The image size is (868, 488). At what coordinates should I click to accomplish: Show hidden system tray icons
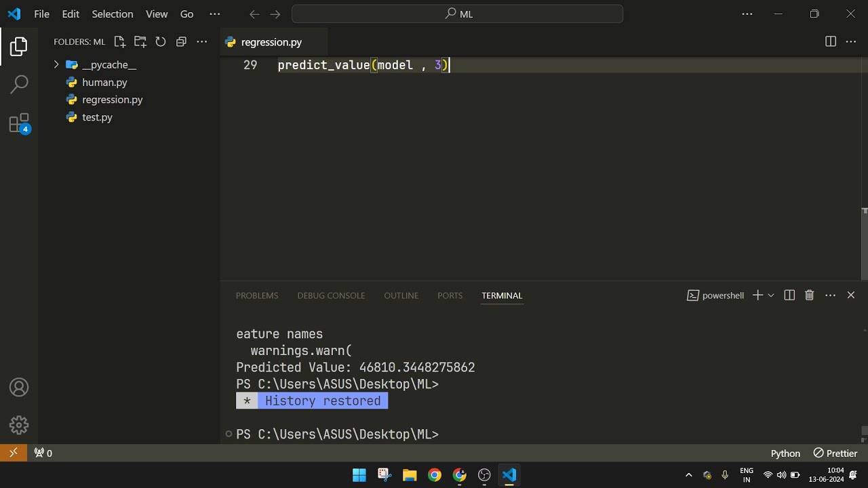pyautogui.click(x=689, y=474)
